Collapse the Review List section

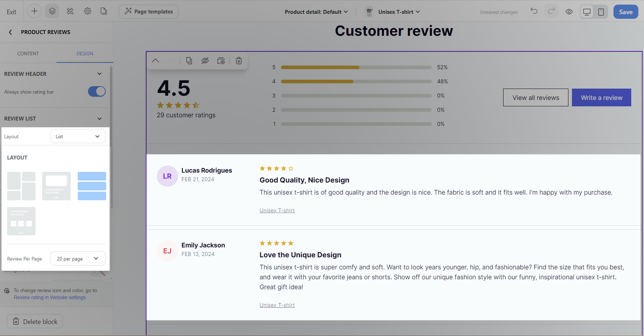(x=99, y=119)
